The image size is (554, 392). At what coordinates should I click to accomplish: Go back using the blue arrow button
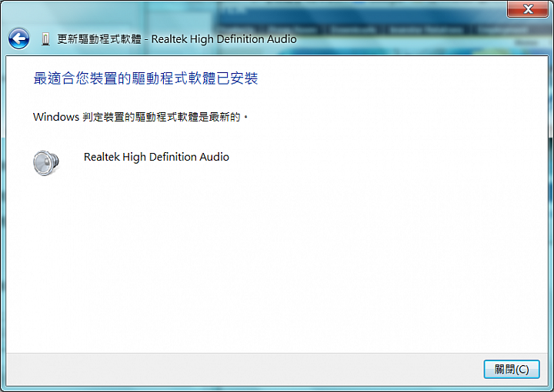pyautogui.click(x=18, y=38)
